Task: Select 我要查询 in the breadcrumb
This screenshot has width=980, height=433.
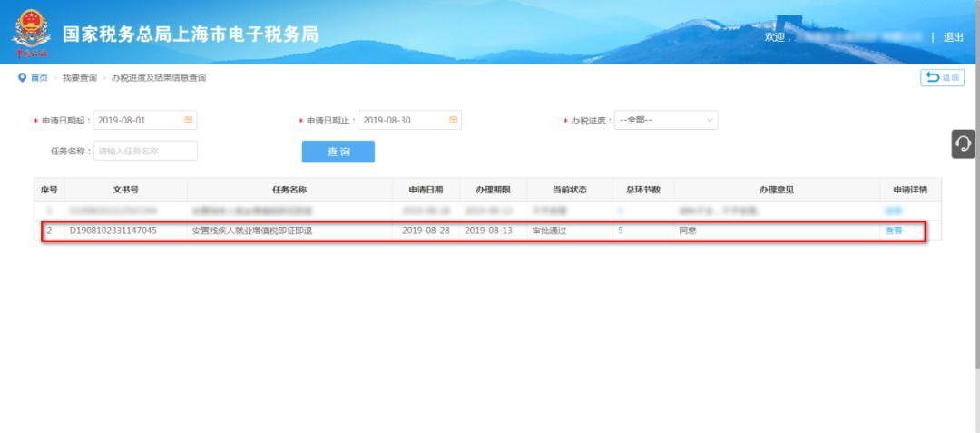Action: 80,78
